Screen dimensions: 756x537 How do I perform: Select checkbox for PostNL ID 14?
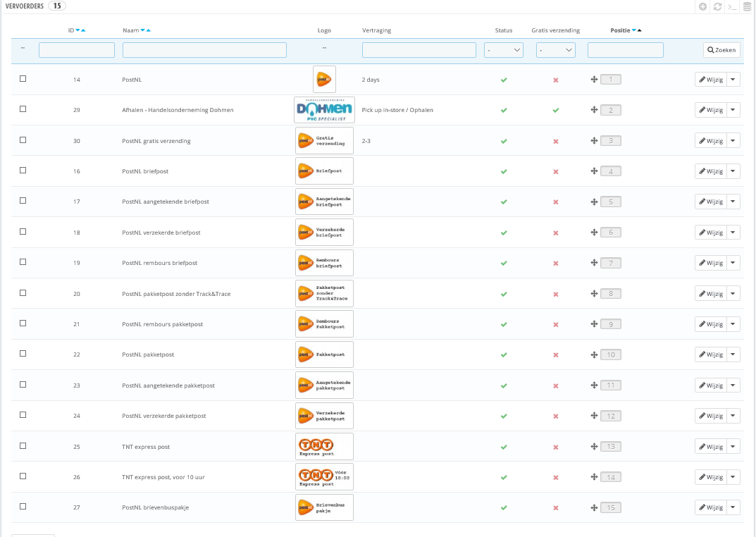(x=23, y=78)
